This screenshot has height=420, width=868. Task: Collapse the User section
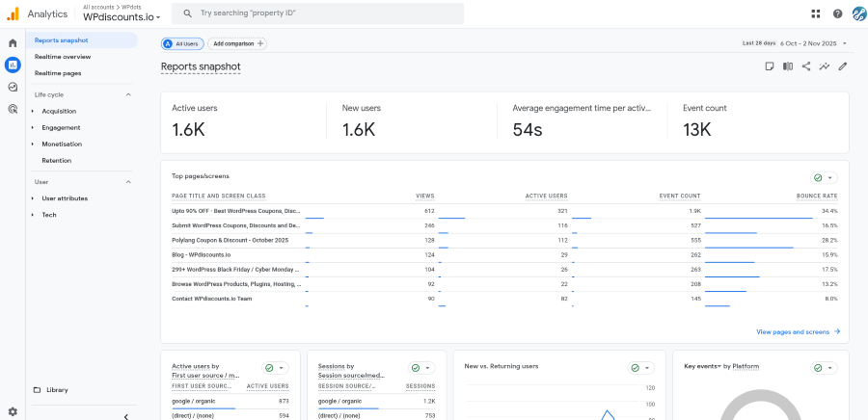click(x=128, y=182)
